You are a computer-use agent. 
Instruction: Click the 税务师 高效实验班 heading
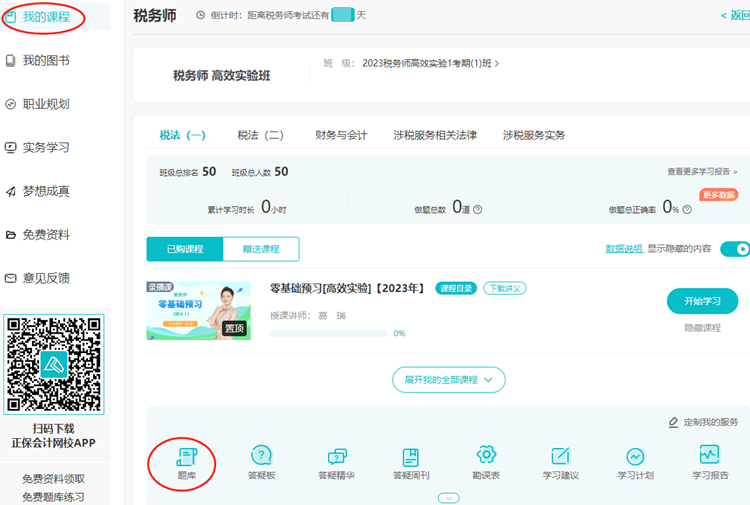click(221, 76)
